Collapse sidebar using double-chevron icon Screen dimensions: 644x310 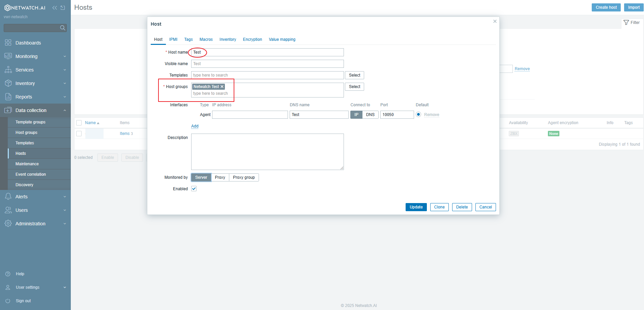(55, 8)
